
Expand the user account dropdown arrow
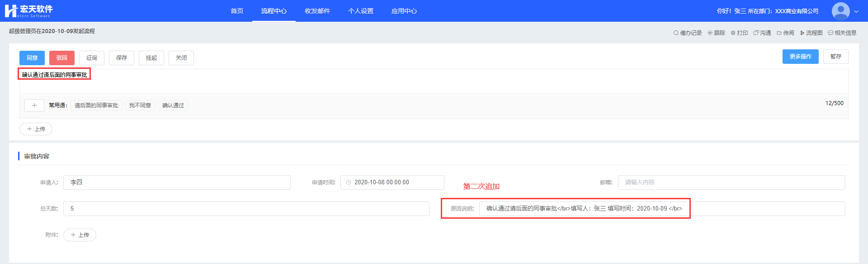(856, 11)
